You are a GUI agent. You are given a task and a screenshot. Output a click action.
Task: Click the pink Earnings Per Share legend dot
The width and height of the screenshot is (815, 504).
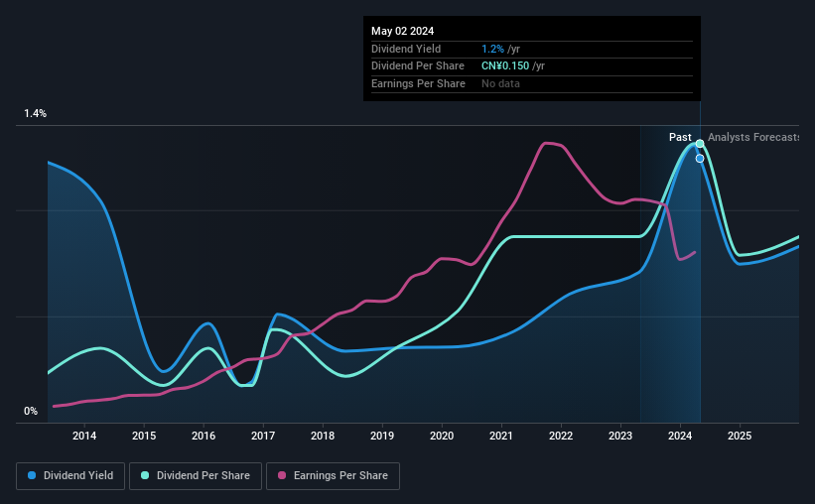(282, 475)
